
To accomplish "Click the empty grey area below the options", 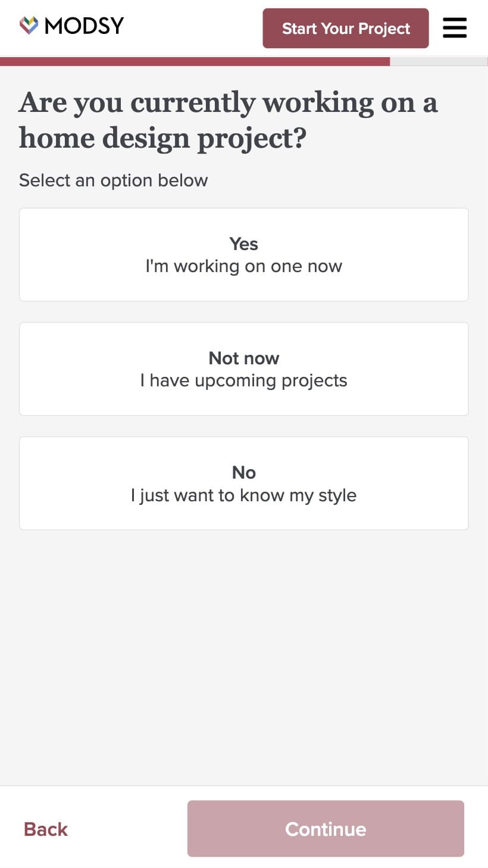I will 244,655.
